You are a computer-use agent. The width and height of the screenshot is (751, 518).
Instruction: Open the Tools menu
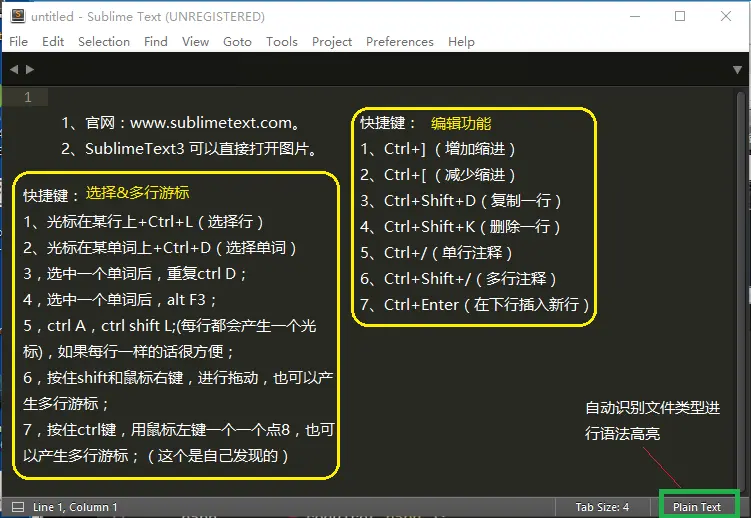tap(282, 42)
